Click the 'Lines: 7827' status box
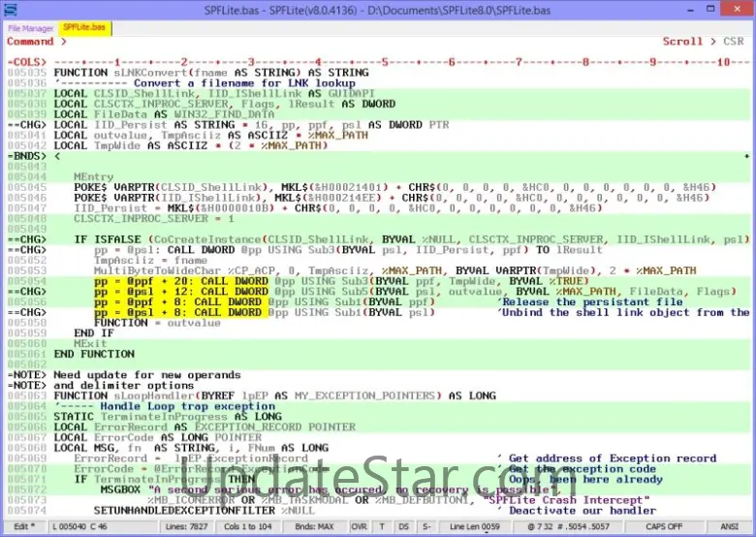Image resolution: width=756 pixels, height=537 pixels. pyautogui.click(x=186, y=526)
